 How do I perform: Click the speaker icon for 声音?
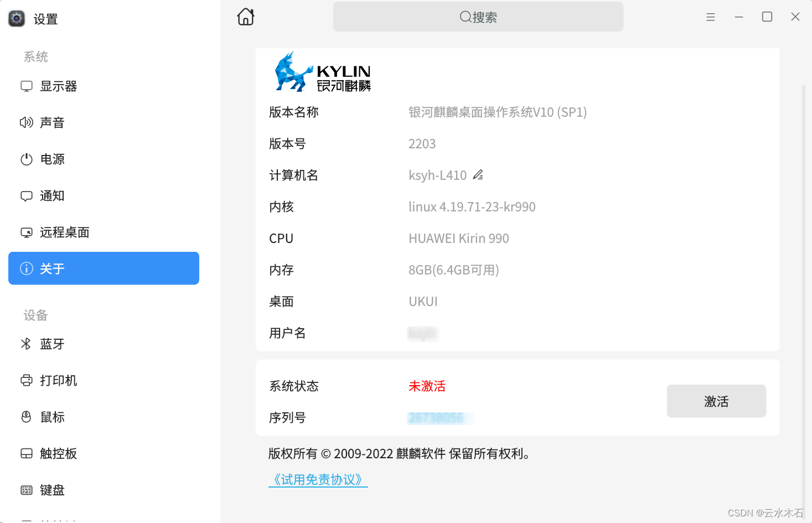[x=27, y=122]
